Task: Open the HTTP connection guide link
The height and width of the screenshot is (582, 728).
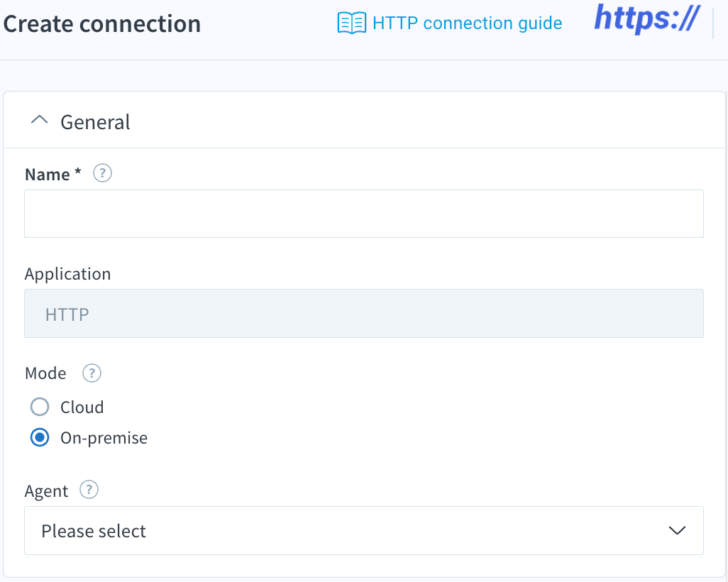Action: (x=467, y=23)
